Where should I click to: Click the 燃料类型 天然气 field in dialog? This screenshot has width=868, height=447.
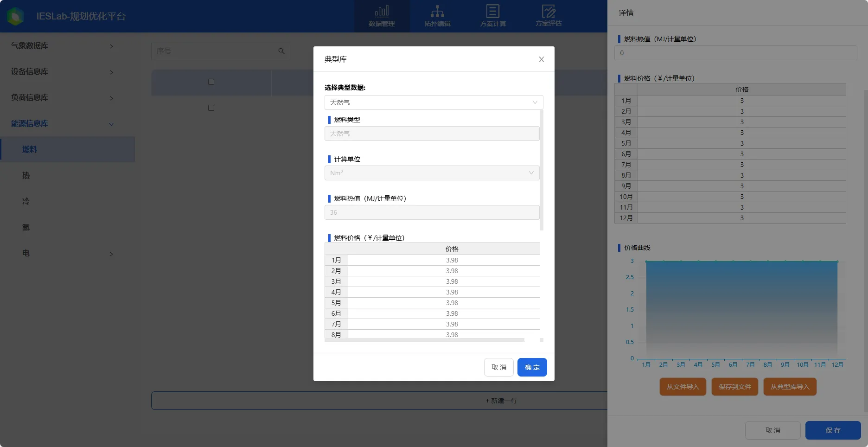point(432,134)
